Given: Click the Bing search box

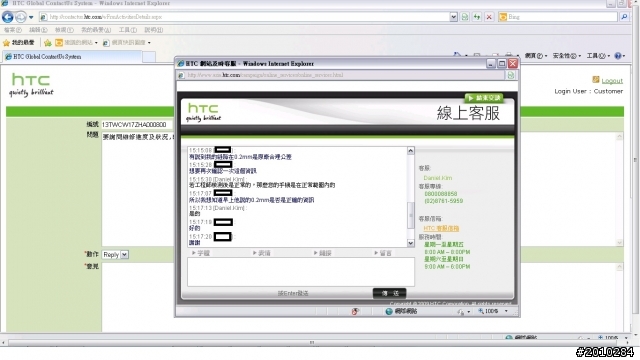Looking at the screenshot, I should pos(558,17).
